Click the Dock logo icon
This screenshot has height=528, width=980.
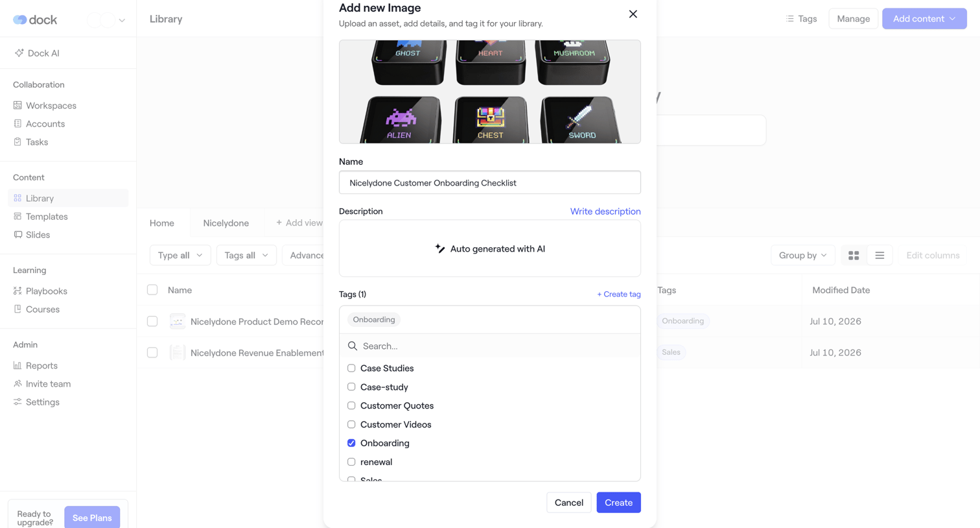click(19, 19)
